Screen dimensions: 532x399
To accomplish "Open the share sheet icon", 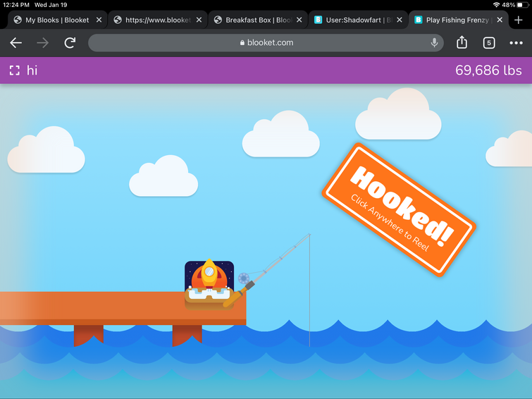I will tap(462, 42).
